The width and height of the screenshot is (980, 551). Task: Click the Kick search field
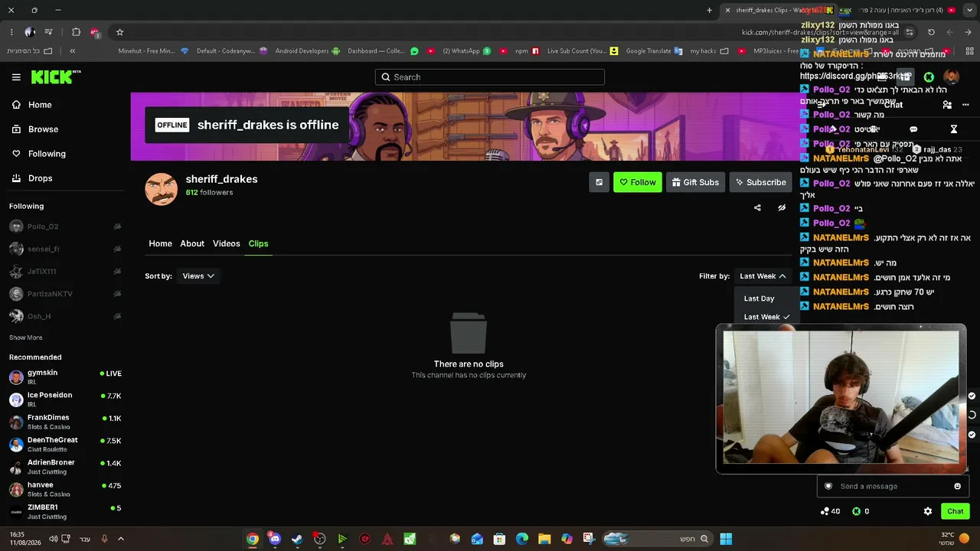[490, 77]
